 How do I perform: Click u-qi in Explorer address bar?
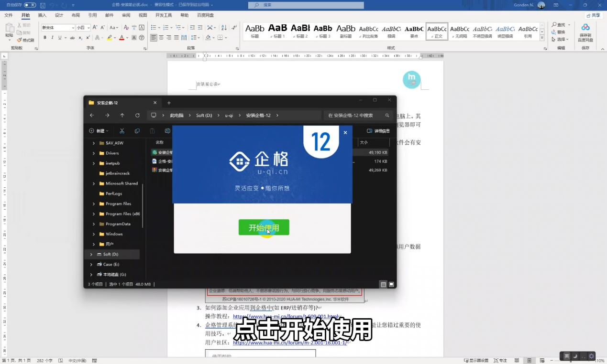(229, 115)
